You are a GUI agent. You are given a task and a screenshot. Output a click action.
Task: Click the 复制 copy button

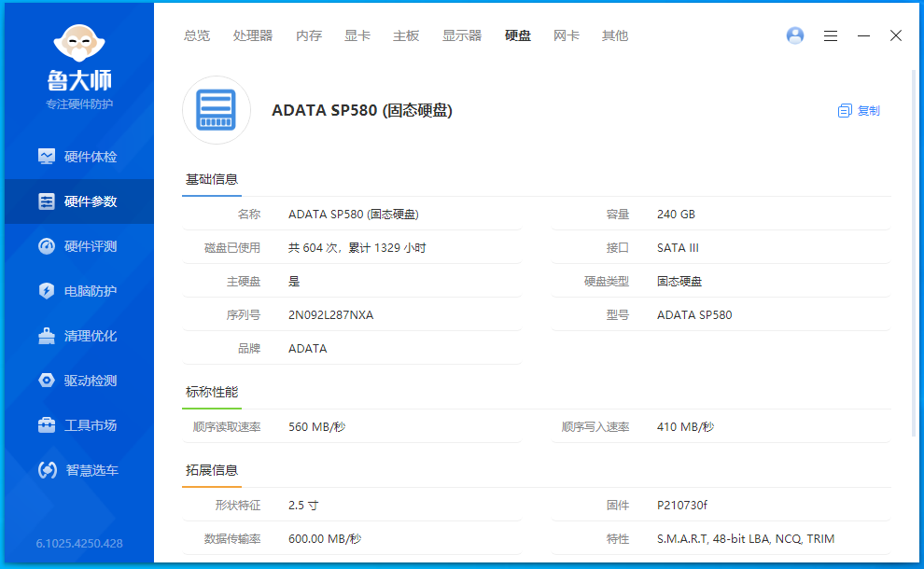pos(859,111)
